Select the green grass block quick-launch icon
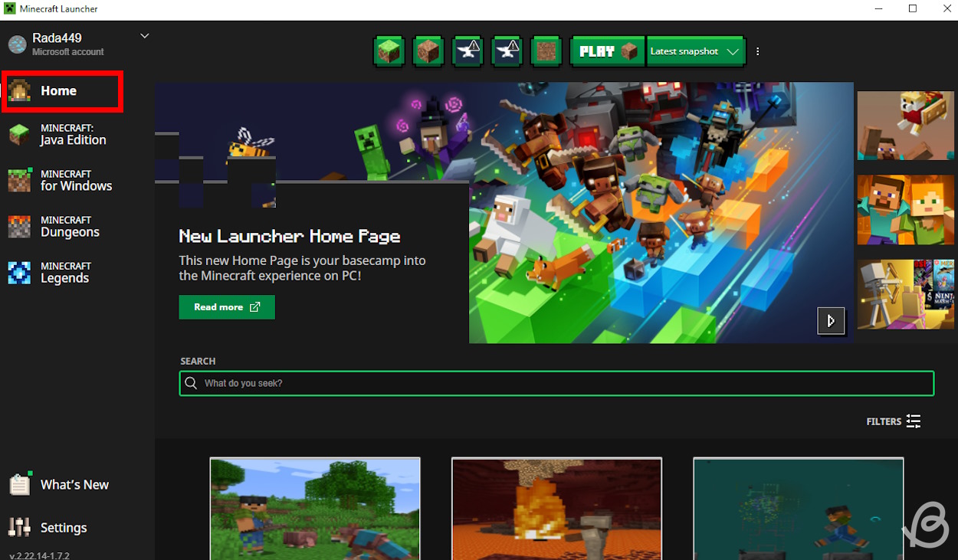 click(x=389, y=51)
